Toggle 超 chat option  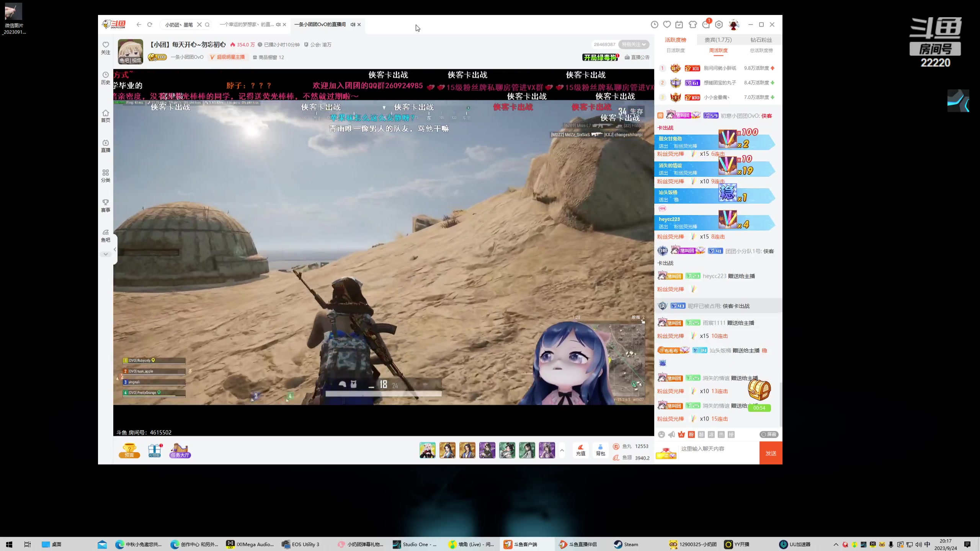[x=701, y=434]
